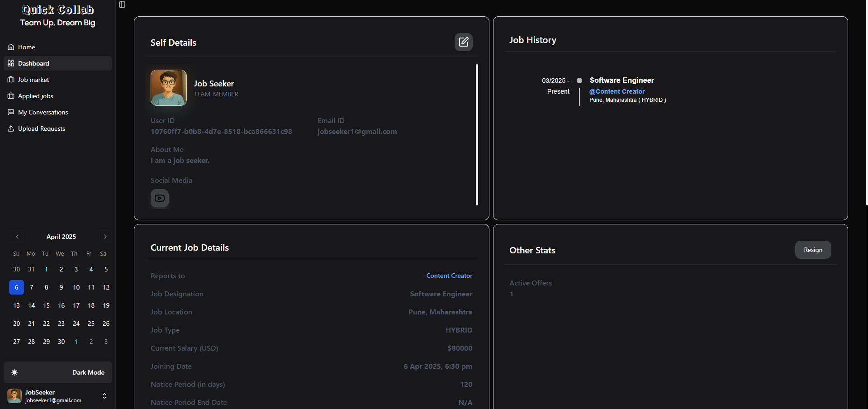Open the Home page from the sidebar
Image resolution: width=868 pixels, height=409 pixels.
click(x=26, y=47)
